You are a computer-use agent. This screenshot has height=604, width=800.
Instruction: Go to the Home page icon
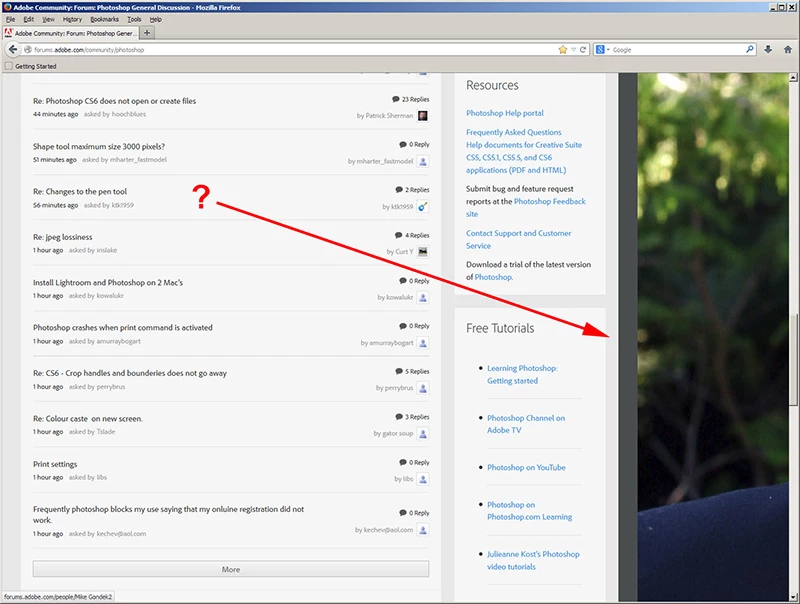point(788,49)
